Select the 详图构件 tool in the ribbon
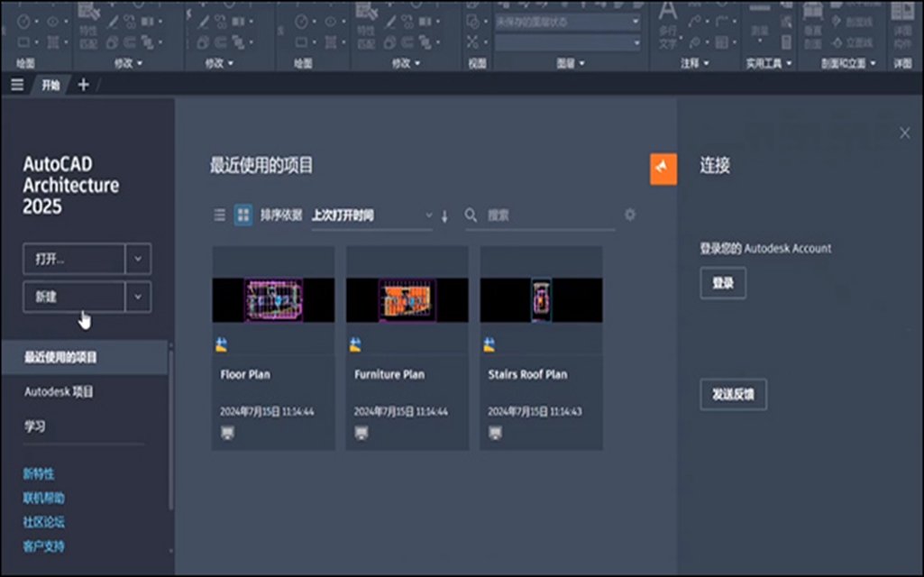The height and width of the screenshot is (577, 924). pyautogui.click(x=902, y=26)
